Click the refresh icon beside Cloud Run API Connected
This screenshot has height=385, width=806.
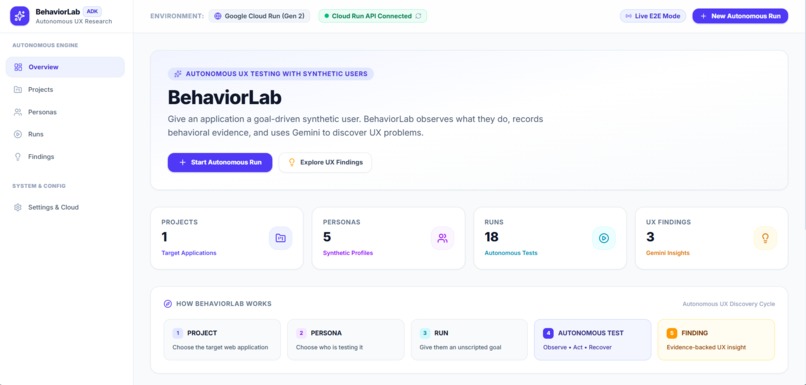[418, 16]
